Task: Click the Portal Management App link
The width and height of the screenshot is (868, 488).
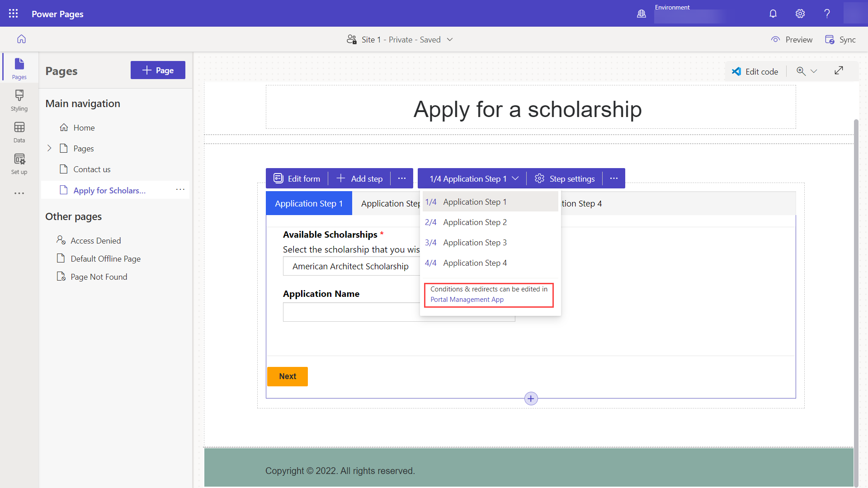Action: (x=467, y=299)
